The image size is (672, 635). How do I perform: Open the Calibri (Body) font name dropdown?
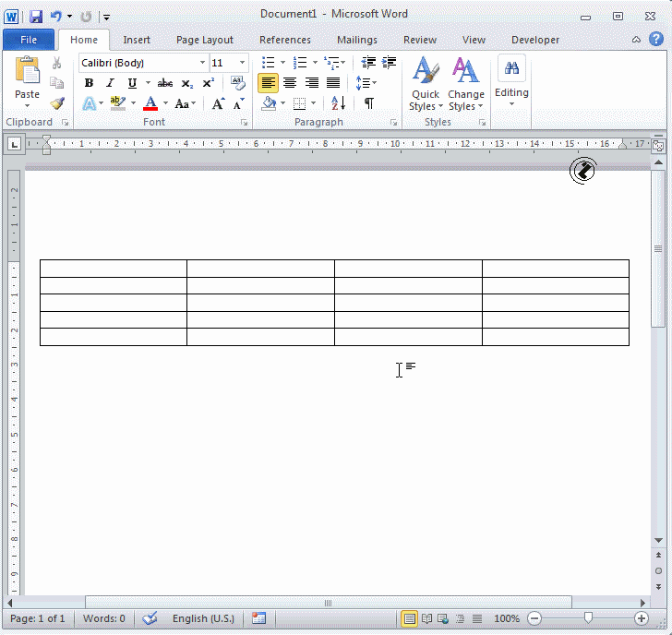tap(202, 63)
